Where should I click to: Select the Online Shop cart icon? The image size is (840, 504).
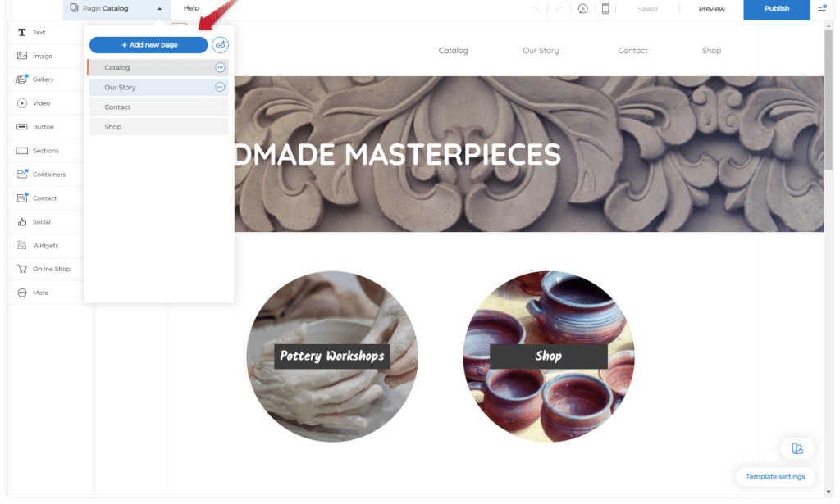click(x=22, y=269)
